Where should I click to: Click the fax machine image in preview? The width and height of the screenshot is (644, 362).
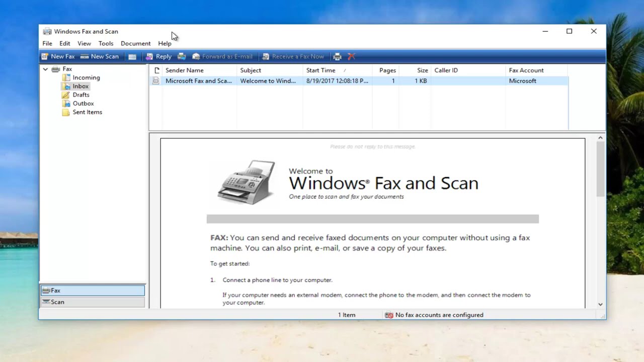pyautogui.click(x=247, y=182)
